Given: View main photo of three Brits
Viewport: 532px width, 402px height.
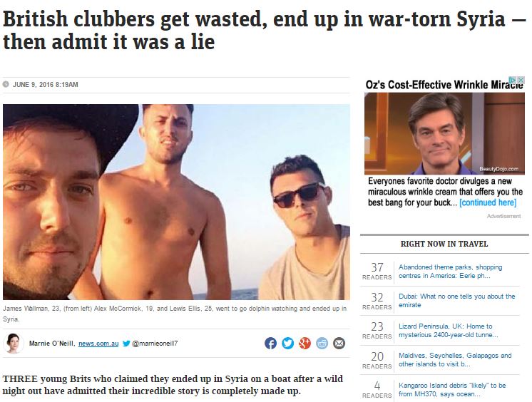Looking at the screenshot, I should point(176,202).
